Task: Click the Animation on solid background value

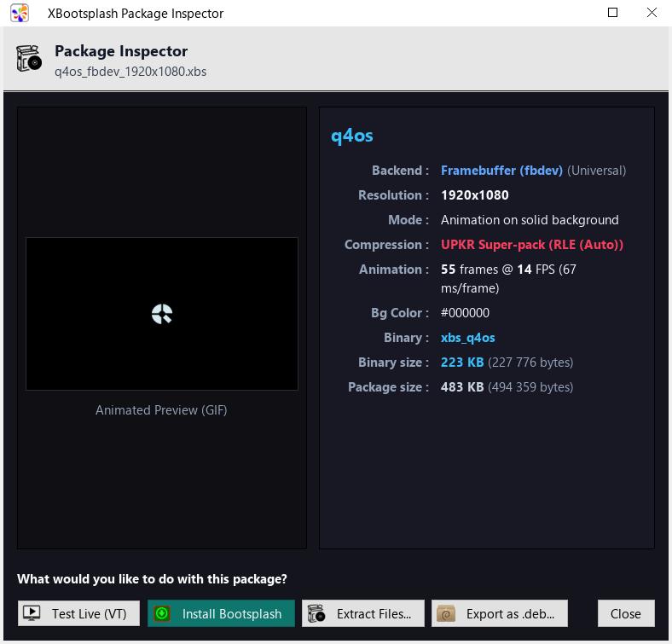Action: pyautogui.click(x=530, y=220)
